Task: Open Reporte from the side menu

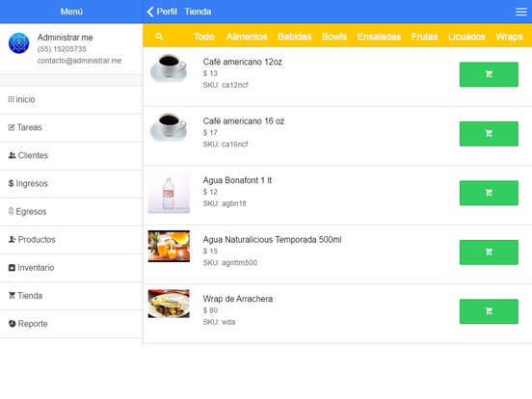Action: (x=71, y=324)
